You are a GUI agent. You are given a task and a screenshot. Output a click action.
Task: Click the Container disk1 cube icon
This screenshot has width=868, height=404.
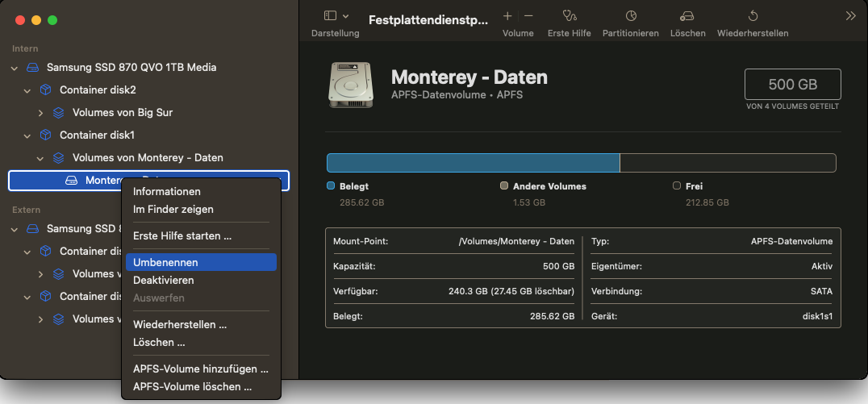click(45, 135)
